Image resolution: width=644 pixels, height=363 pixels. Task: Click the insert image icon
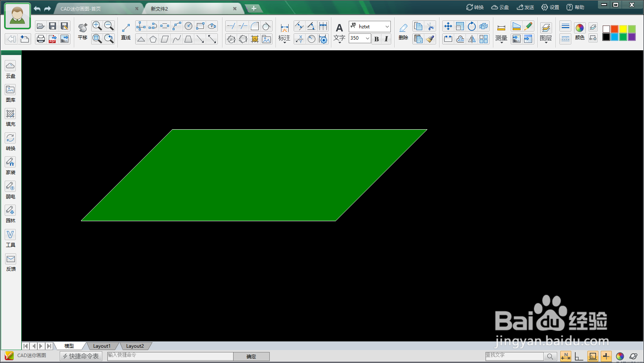tap(267, 39)
